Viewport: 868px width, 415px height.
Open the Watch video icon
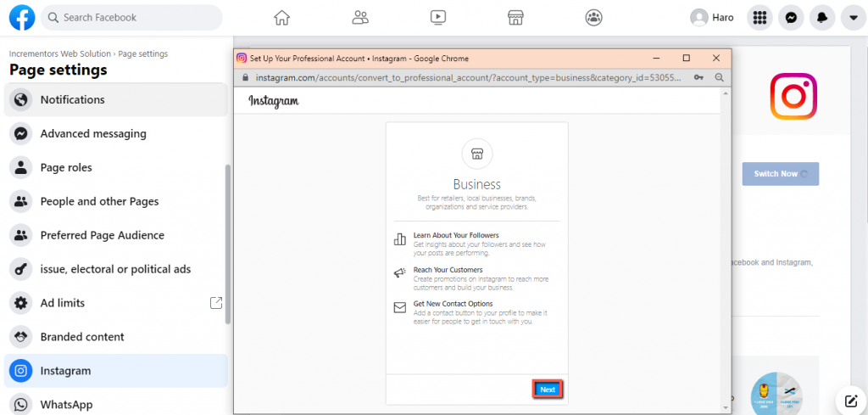click(x=438, y=18)
